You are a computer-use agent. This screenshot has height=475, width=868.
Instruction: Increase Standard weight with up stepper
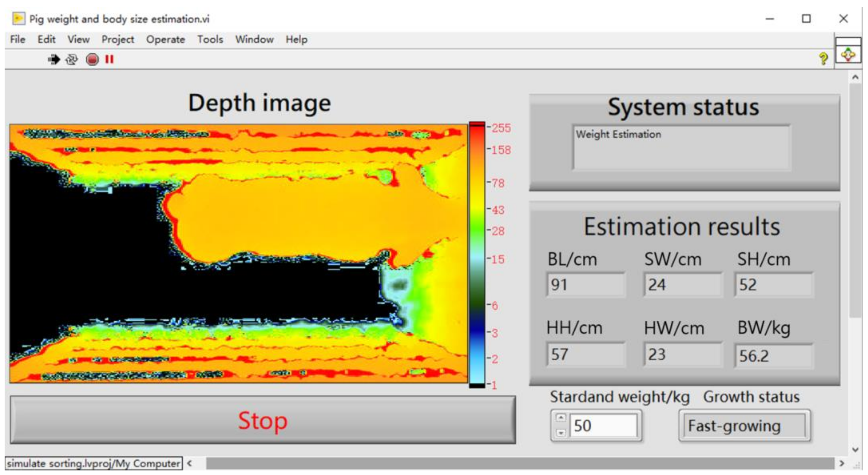(561, 418)
